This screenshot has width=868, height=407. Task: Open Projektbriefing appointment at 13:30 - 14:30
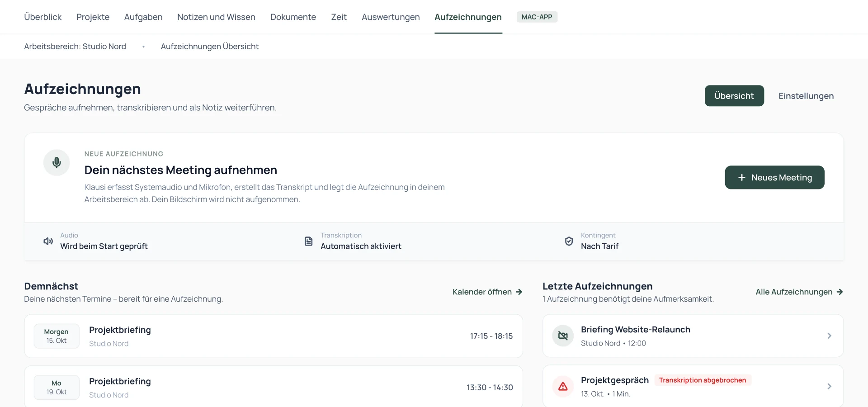[x=274, y=387]
